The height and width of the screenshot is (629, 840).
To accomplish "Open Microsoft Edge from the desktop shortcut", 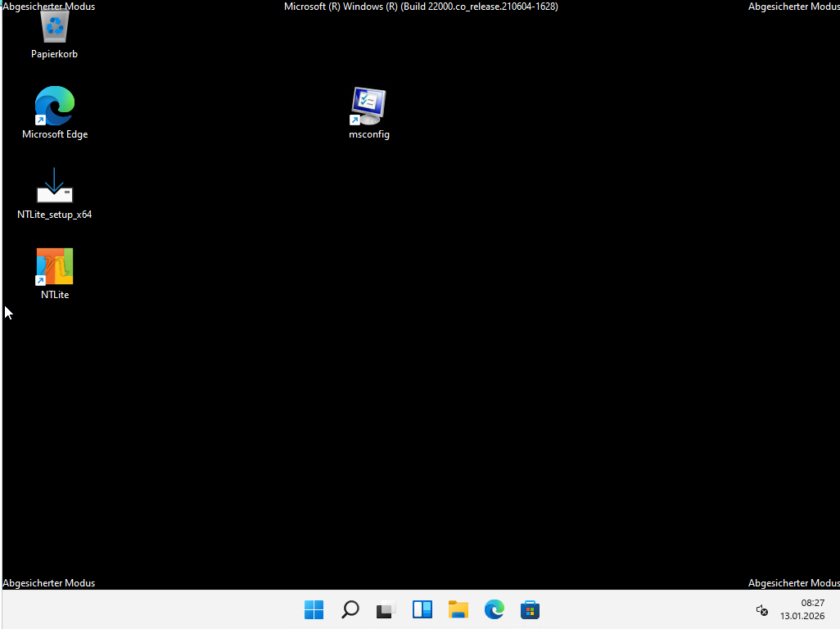I will coord(54,105).
